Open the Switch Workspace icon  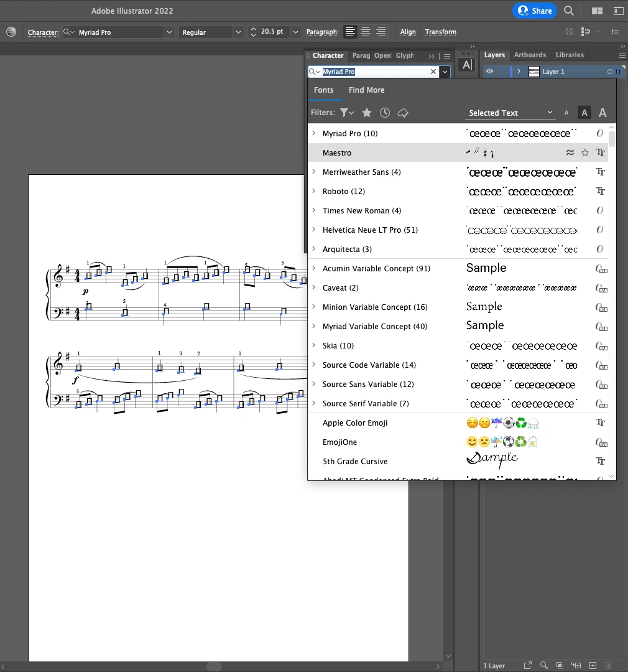tap(618, 11)
